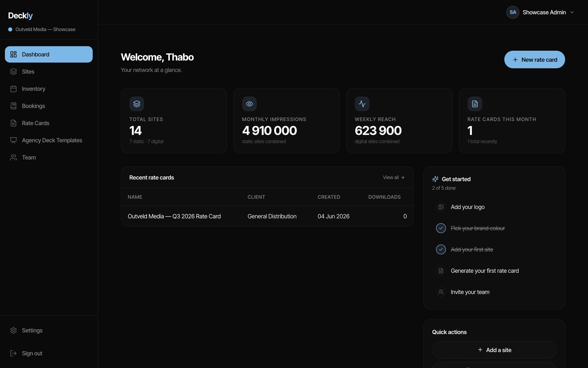The height and width of the screenshot is (368, 588).
Task: Click the checkmark for Pick your brand colour
Action: (x=441, y=228)
